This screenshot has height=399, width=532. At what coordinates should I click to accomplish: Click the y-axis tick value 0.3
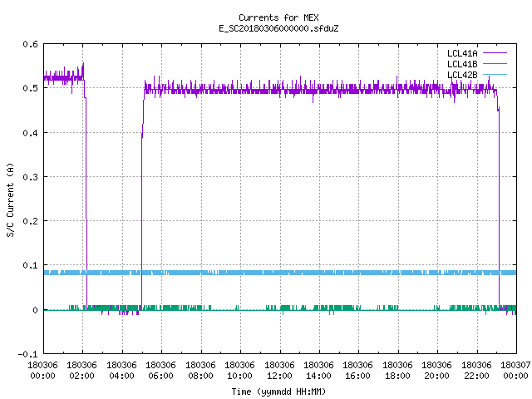30,177
